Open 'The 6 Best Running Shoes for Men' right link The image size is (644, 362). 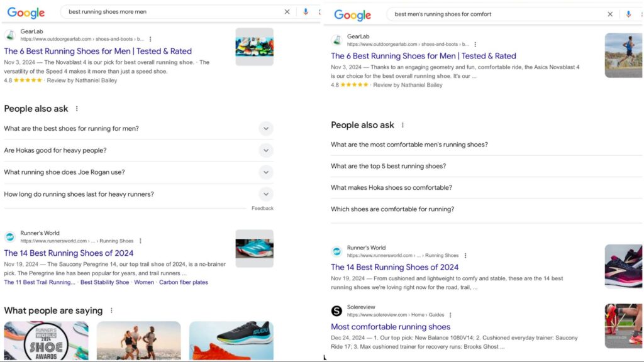(423, 56)
